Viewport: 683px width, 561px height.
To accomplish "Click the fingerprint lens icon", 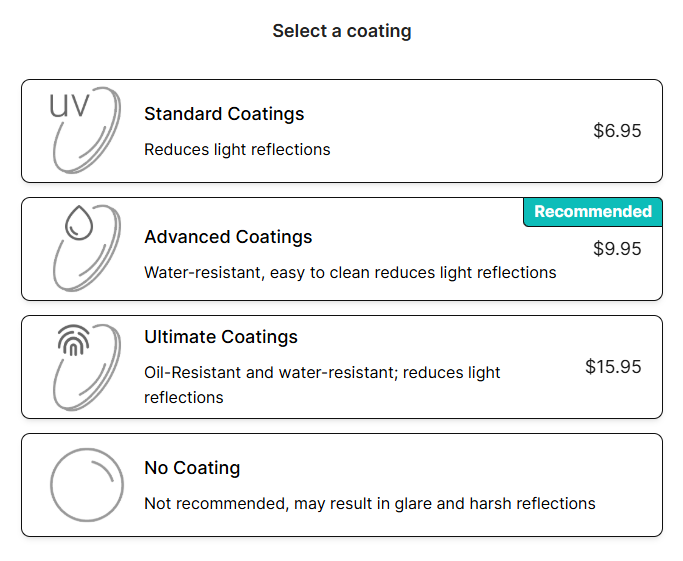I will coord(87,367).
